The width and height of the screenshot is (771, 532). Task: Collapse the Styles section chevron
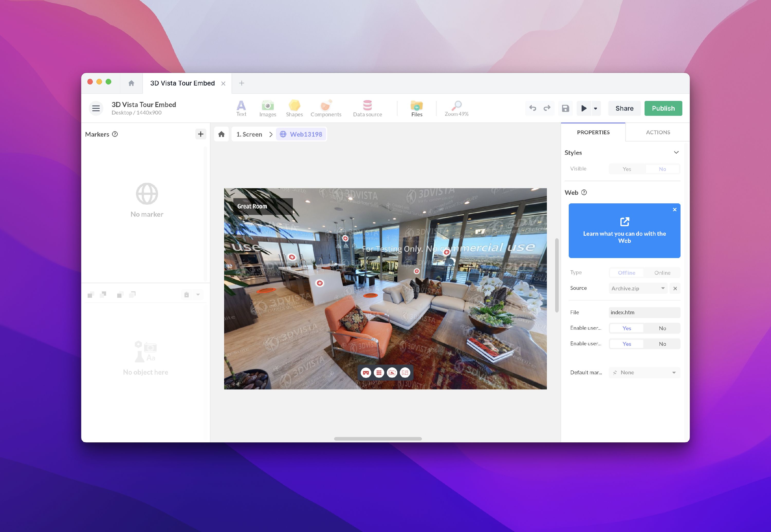[x=676, y=152]
